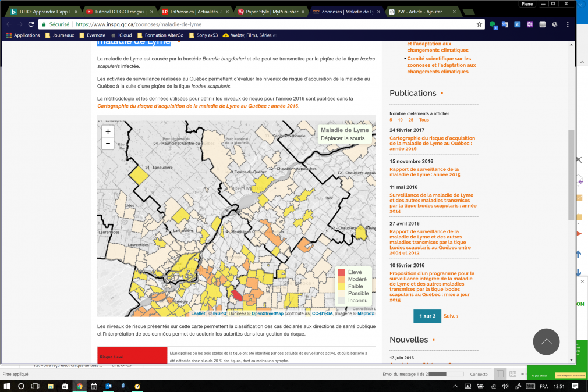588x392 pixels.
Task: Open the Cartographie du risque 2016 italic link
Action: pyautogui.click(x=198, y=106)
